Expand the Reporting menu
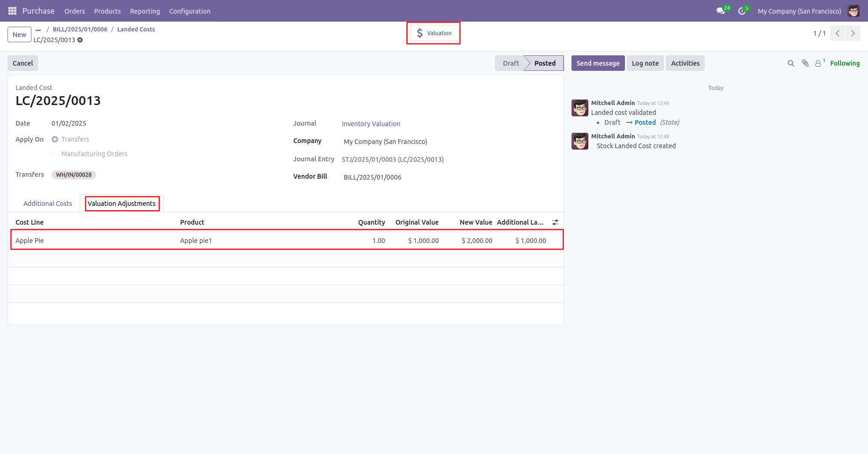This screenshot has height=454, width=868. coord(145,11)
